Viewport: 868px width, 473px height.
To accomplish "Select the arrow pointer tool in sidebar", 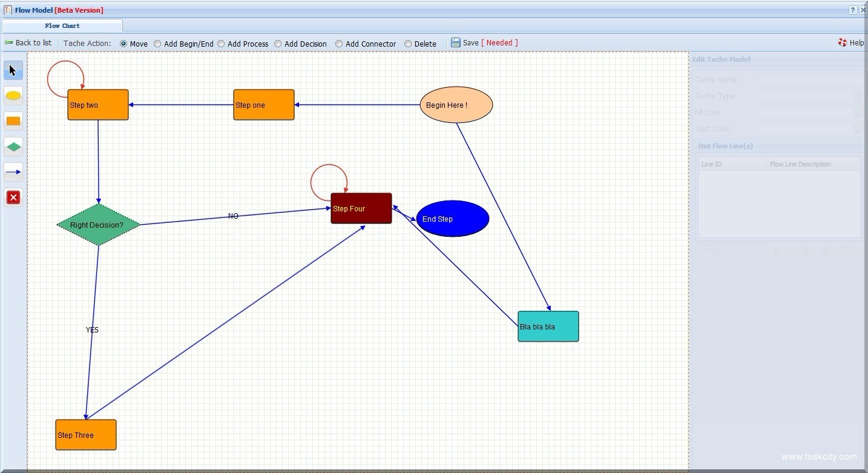I will pyautogui.click(x=13, y=70).
